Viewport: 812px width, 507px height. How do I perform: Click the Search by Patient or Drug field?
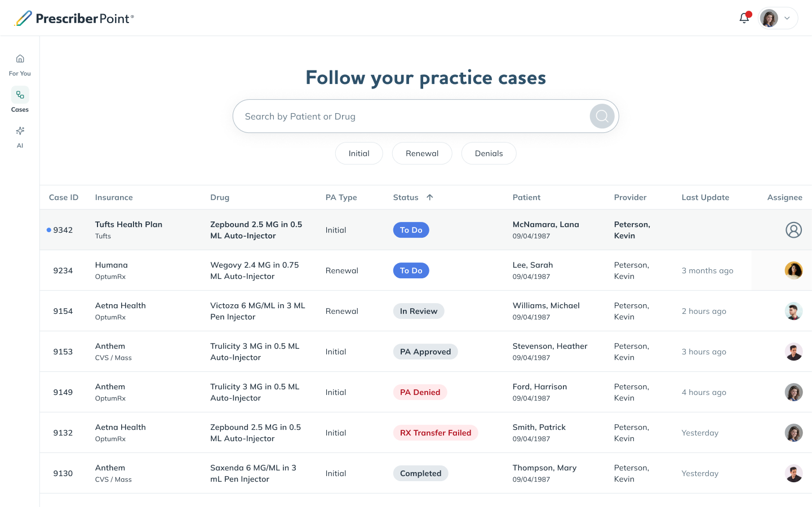point(406,116)
